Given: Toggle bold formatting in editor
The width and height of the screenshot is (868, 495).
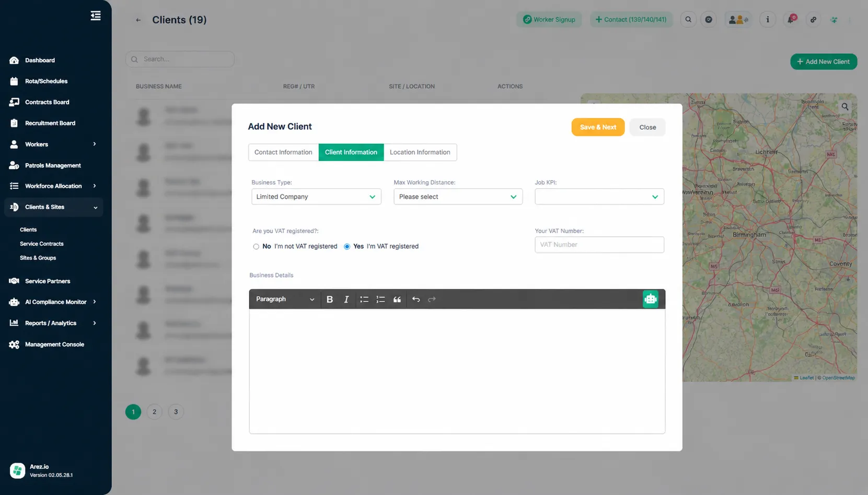Looking at the screenshot, I should 330,300.
